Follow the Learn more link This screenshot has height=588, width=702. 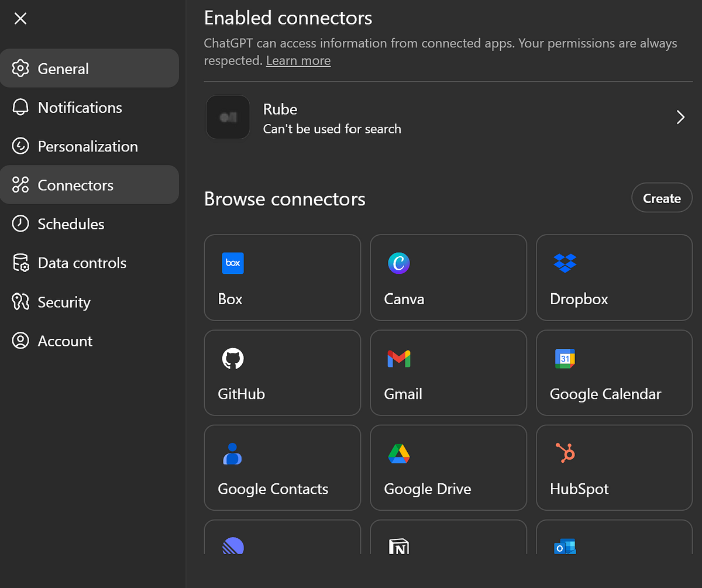click(298, 61)
